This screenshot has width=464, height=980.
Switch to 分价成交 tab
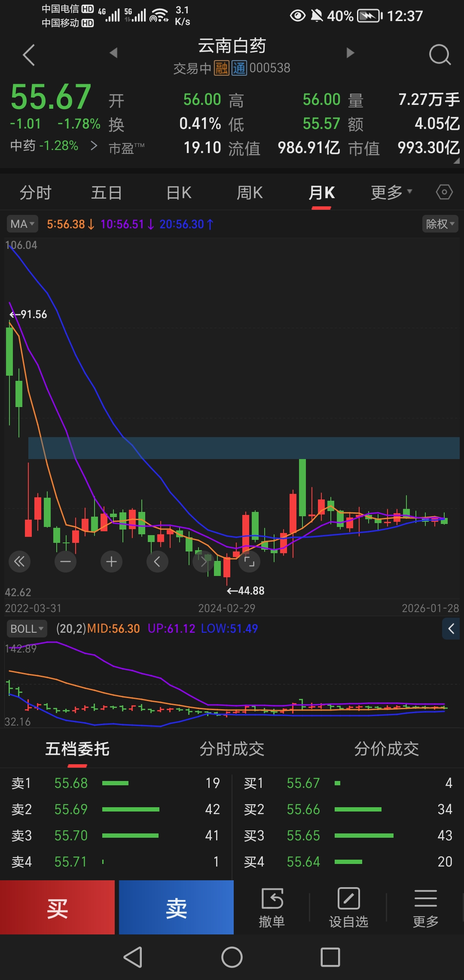tap(387, 749)
